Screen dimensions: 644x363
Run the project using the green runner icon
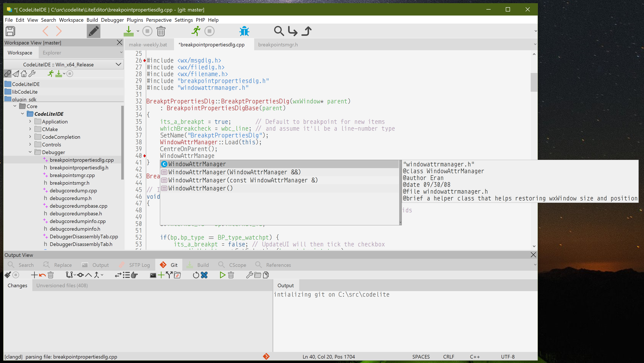197,31
